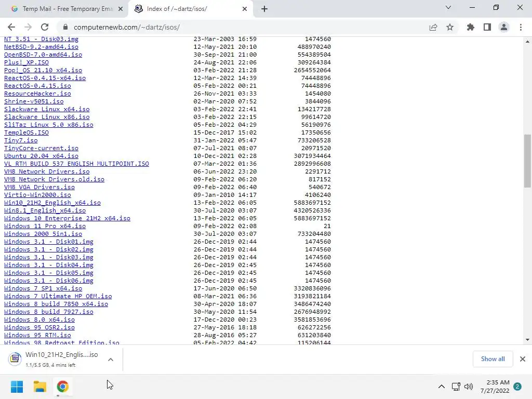Download Windows 2000 5in1.iso

pos(43,234)
